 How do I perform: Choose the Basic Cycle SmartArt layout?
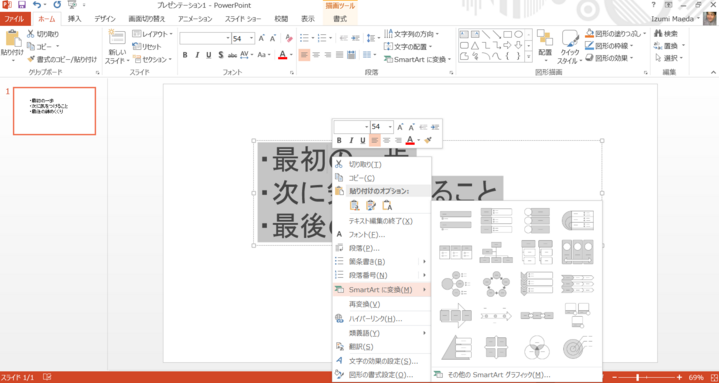(x=496, y=284)
